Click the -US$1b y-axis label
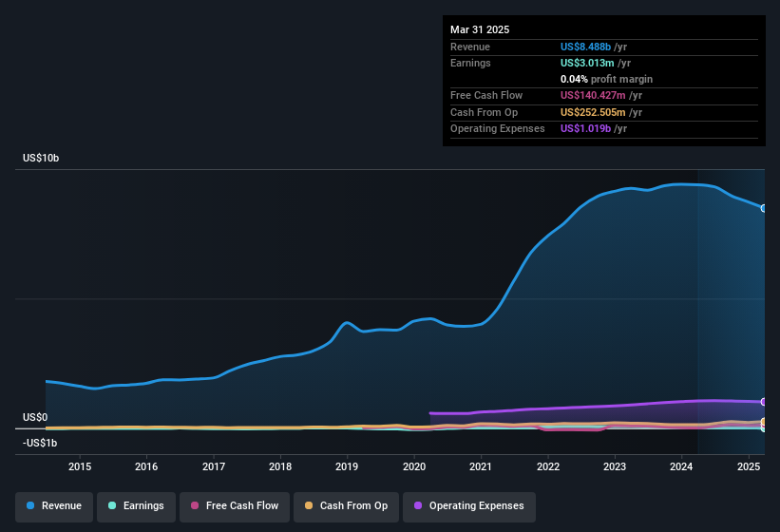 pos(40,443)
